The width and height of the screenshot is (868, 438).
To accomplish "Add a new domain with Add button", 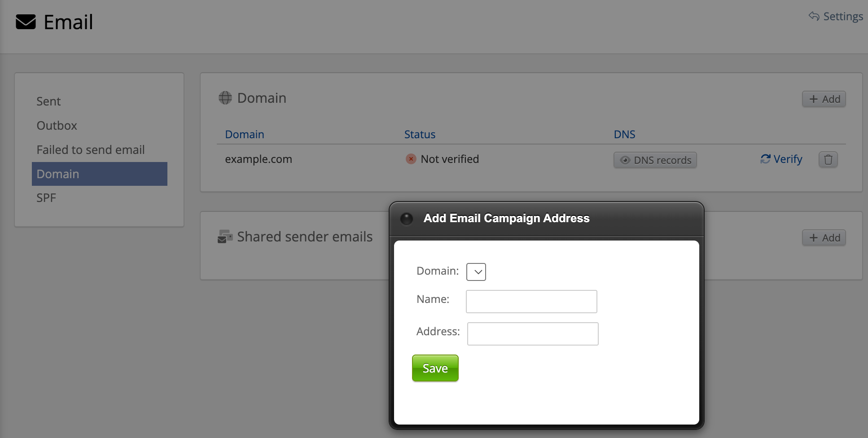I will [x=824, y=99].
